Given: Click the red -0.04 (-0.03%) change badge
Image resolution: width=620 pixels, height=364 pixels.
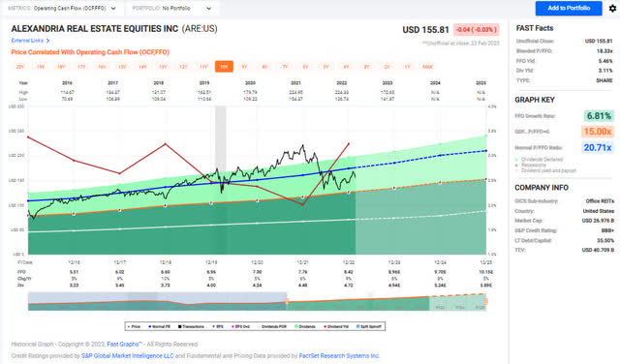Looking at the screenshot, I should click(x=476, y=30).
